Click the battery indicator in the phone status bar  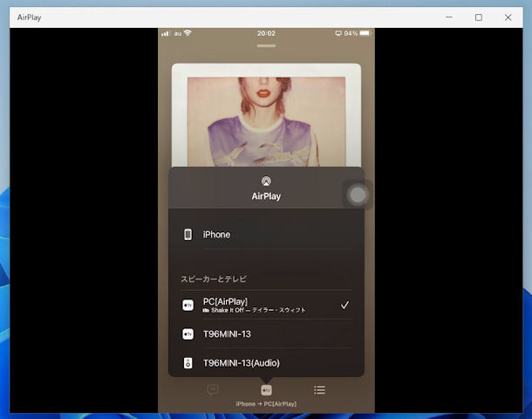point(365,33)
